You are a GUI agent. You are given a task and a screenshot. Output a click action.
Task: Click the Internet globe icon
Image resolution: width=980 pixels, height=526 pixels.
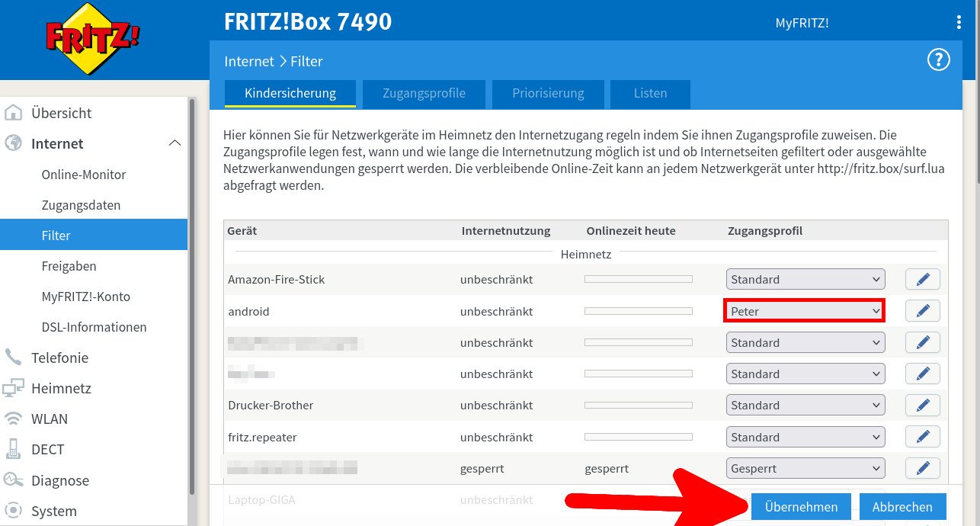(x=13, y=143)
